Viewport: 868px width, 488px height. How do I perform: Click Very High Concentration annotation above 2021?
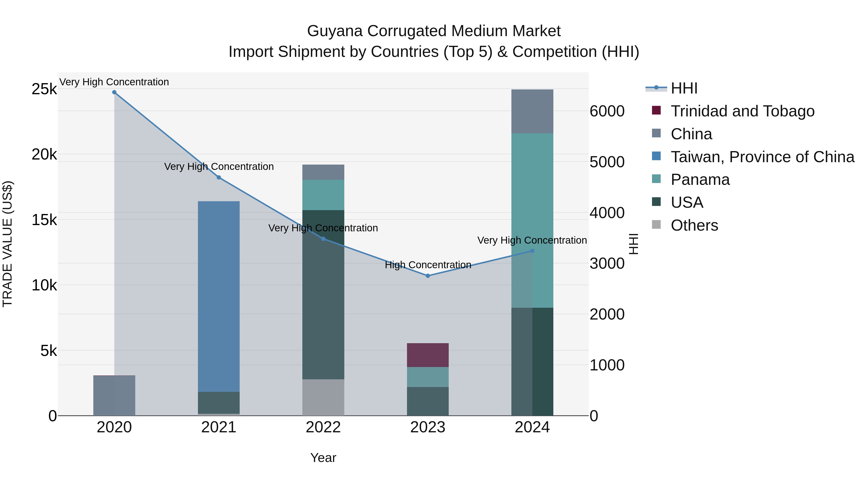(x=219, y=167)
